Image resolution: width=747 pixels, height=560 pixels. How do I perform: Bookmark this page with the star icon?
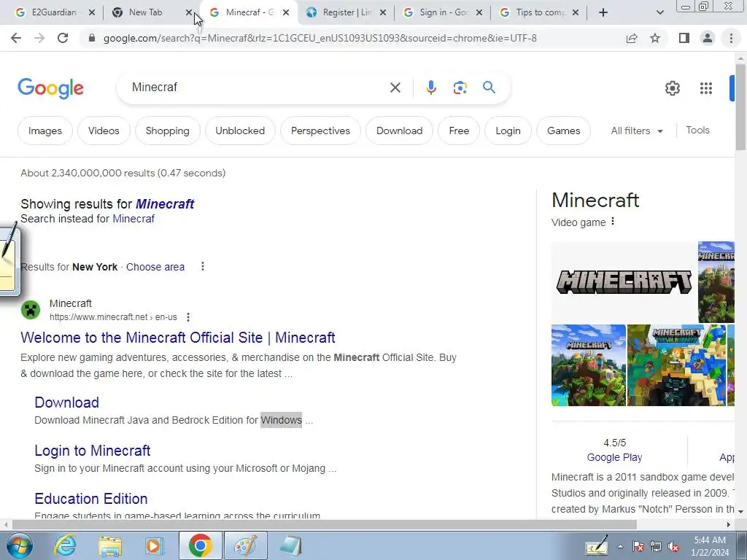pyautogui.click(x=655, y=38)
